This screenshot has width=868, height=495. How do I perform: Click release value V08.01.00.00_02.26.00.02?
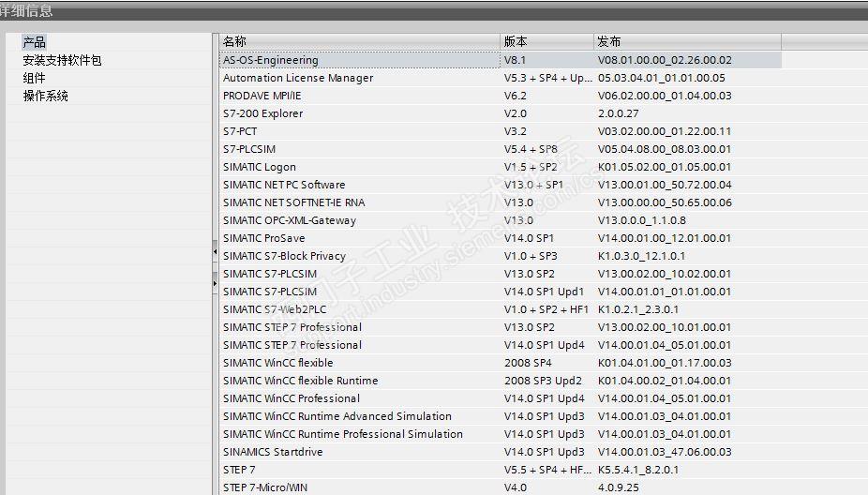coord(665,60)
